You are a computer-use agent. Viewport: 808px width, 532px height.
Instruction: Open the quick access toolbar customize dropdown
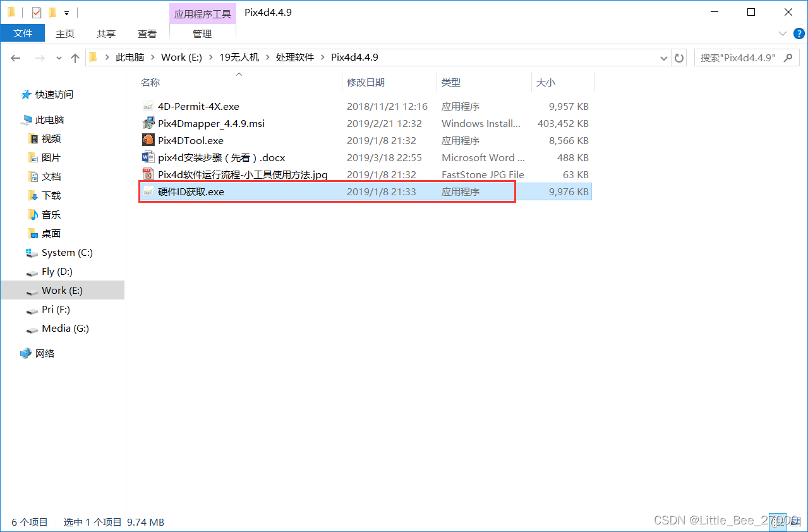66,13
